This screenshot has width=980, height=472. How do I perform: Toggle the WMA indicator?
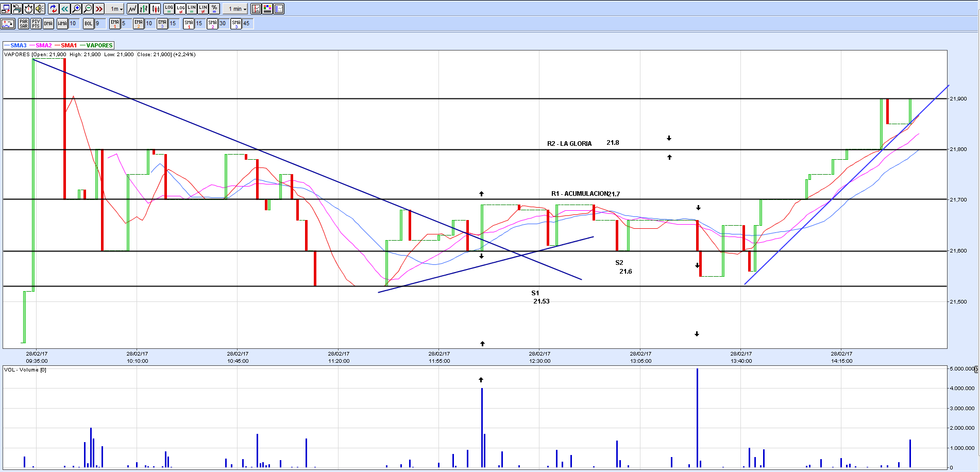coord(62,24)
